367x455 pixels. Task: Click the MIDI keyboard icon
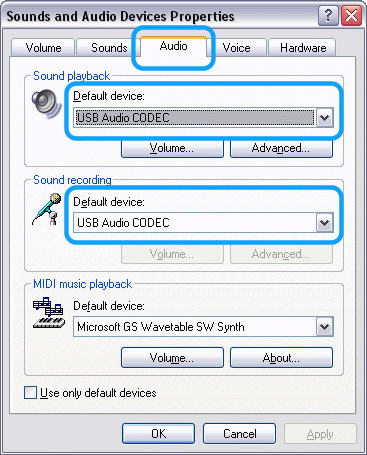coord(48,313)
